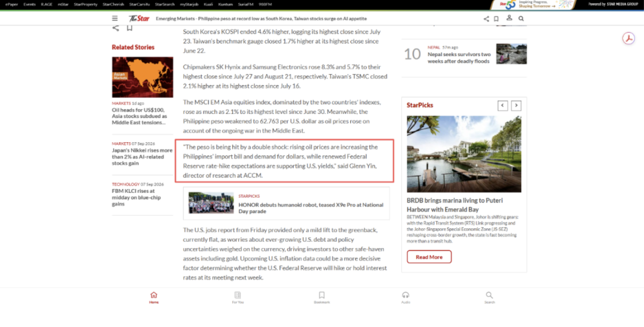Open Events in top bar
644x327 pixels.
[29, 4]
